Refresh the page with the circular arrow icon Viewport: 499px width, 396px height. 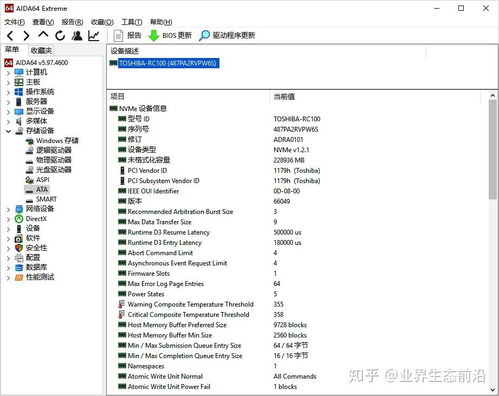click(60, 35)
